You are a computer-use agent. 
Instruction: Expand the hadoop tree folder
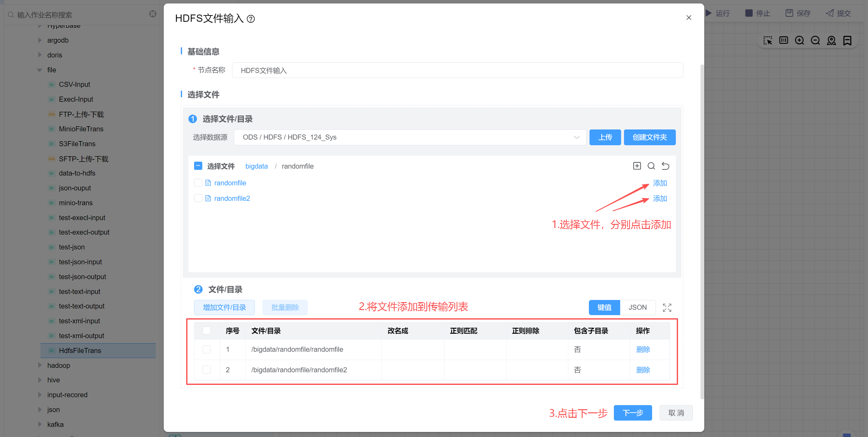[x=40, y=365]
